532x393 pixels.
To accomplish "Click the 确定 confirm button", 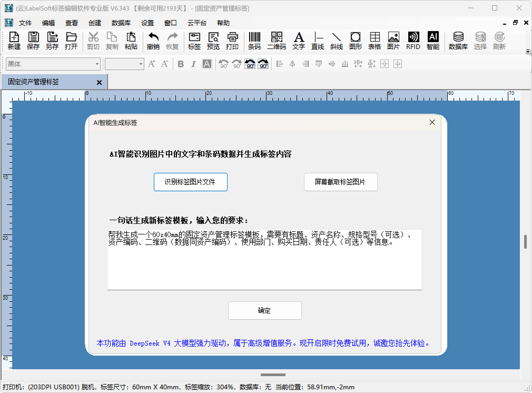I will click(265, 311).
